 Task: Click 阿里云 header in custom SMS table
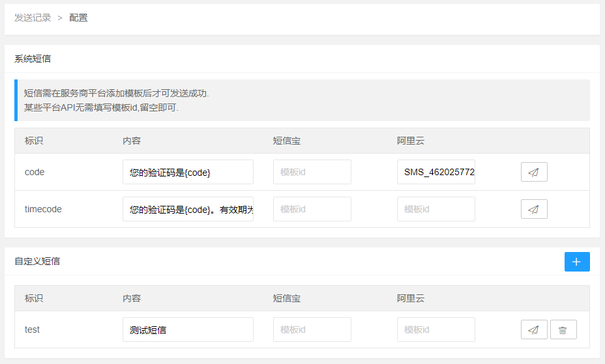coord(411,298)
